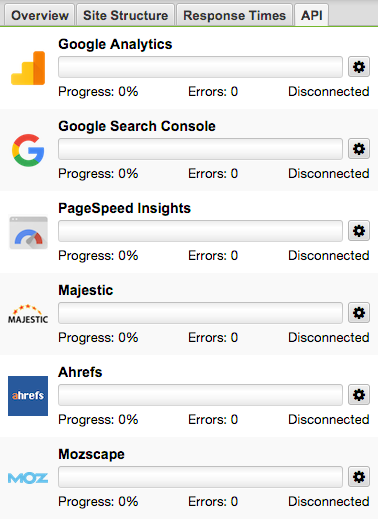Click the Ahrefs progress bar
Screen dimensions: 378x520
coord(200,395)
